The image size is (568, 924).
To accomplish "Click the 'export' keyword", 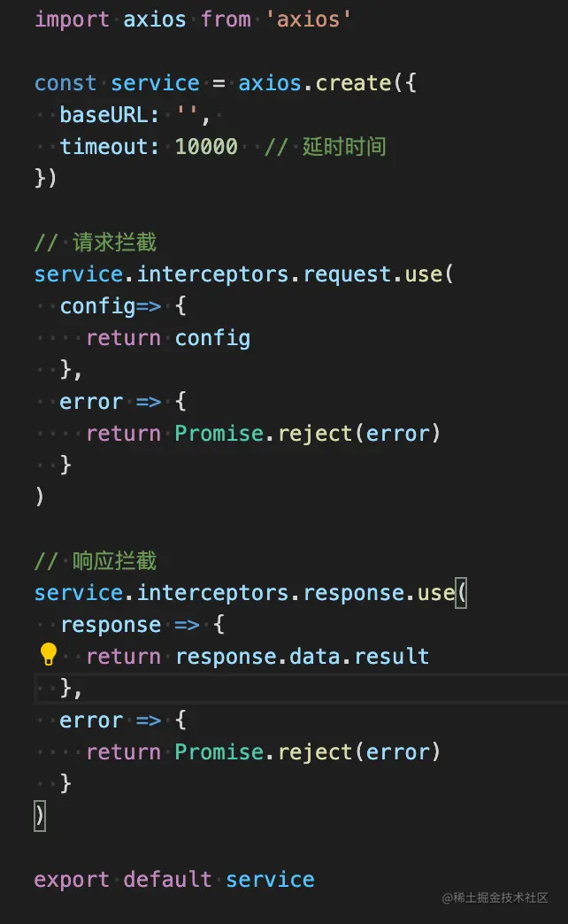I will [72, 880].
